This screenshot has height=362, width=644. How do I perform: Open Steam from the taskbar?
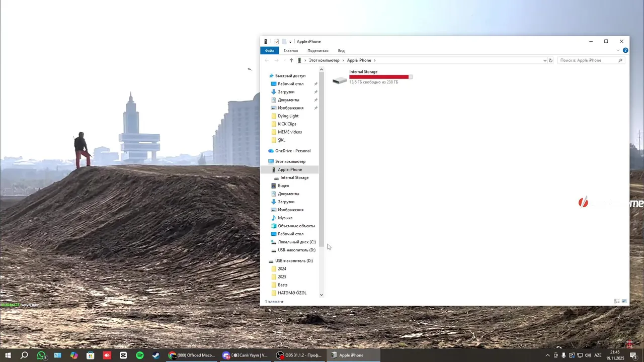[156, 355]
